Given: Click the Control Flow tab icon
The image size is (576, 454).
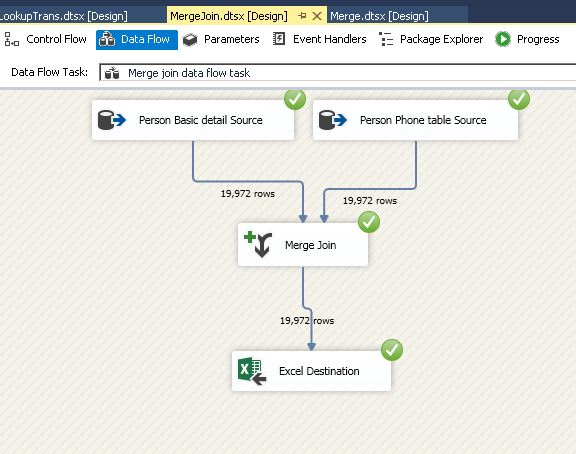Looking at the screenshot, I should click(12, 39).
